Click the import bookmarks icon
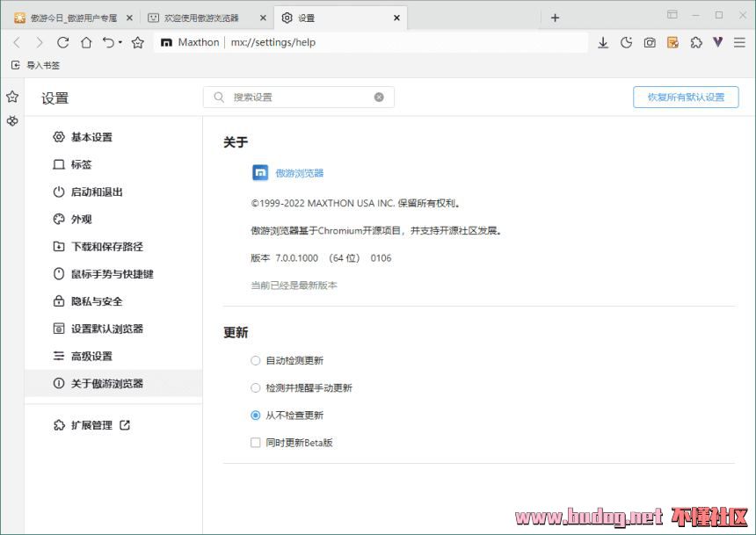 [16, 65]
